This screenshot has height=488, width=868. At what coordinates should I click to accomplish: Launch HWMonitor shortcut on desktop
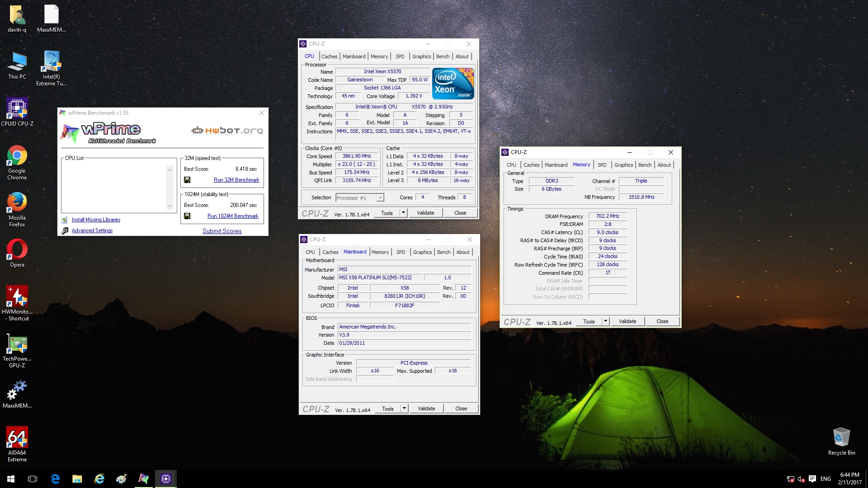17,304
